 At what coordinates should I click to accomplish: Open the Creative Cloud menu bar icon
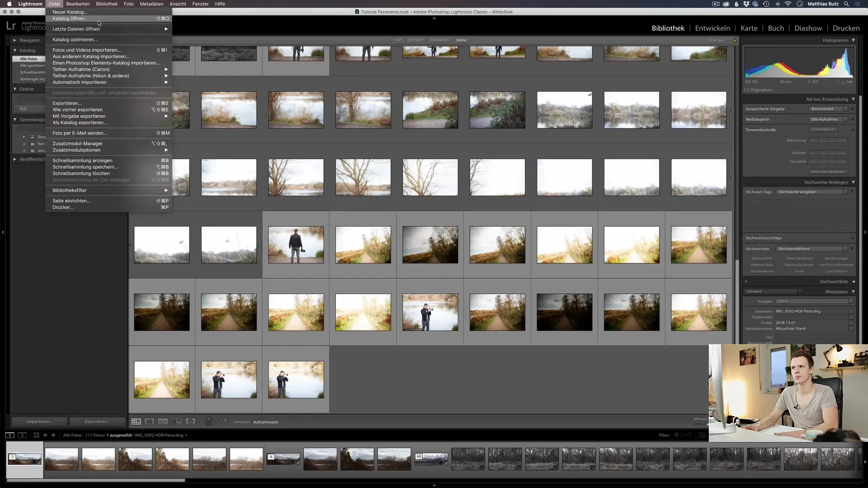pyautogui.click(x=726, y=4)
